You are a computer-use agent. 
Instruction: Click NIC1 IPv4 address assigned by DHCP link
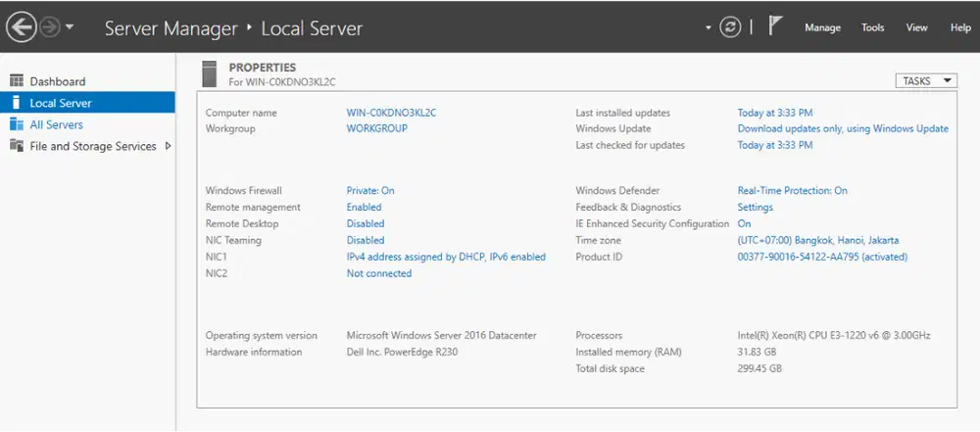point(446,257)
